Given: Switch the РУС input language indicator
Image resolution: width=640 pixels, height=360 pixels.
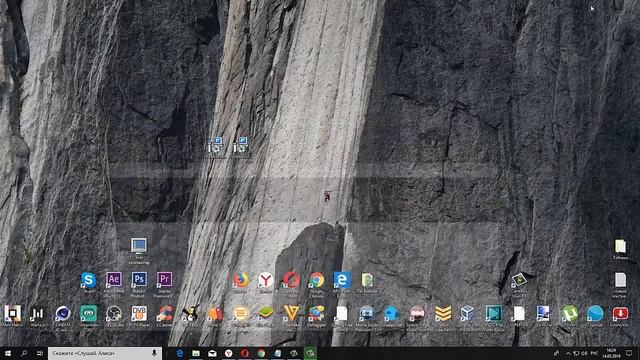Looking at the screenshot, I should 595,353.
